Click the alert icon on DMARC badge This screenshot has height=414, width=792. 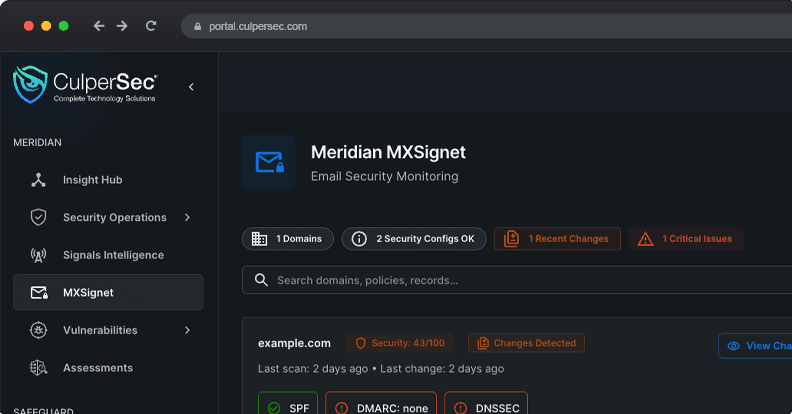pos(341,408)
